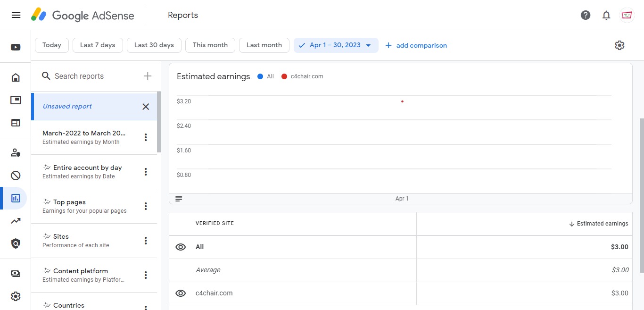Screen dimensions: 644x310
Task: Click the c4chair.com site name in table
Action: (214, 293)
